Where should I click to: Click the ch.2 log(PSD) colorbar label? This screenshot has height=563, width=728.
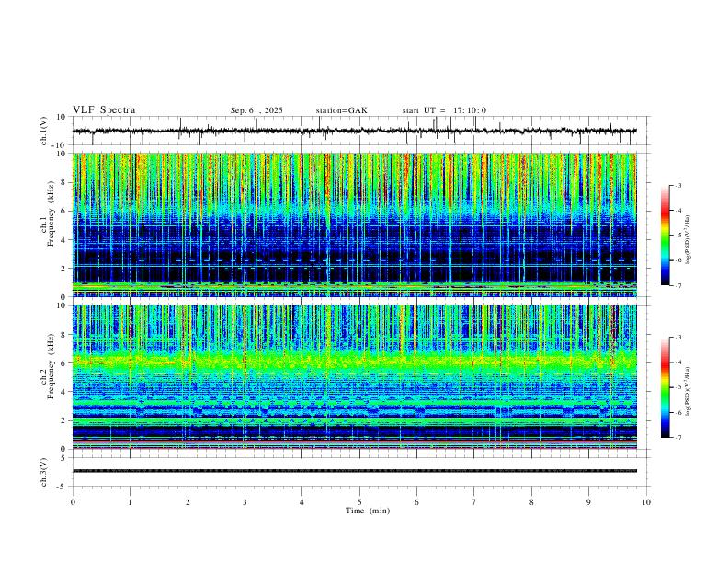(x=688, y=391)
